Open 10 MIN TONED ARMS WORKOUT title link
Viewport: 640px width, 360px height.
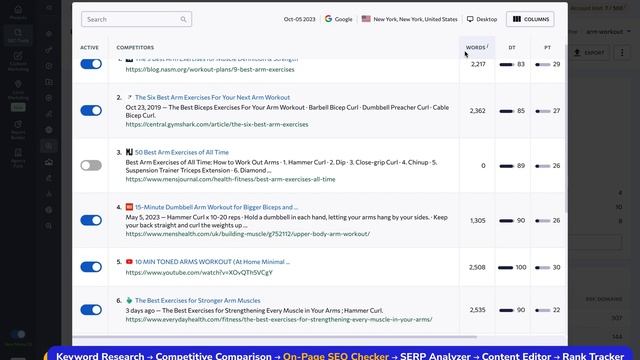click(x=212, y=262)
